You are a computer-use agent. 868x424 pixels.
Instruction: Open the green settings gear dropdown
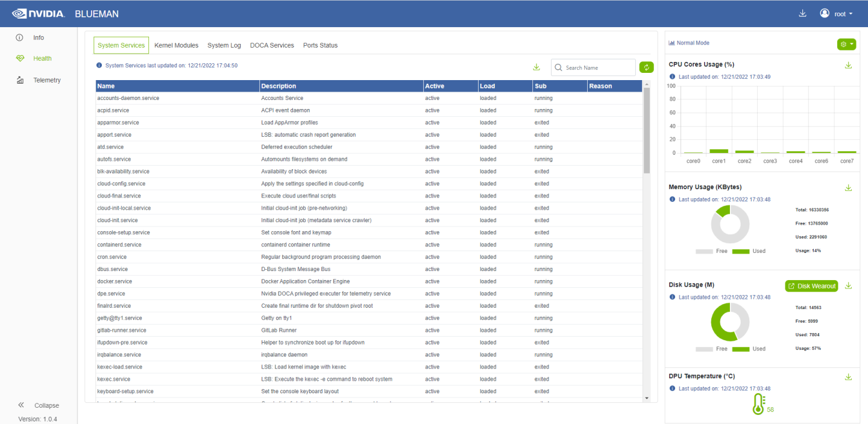pyautogui.click(x=846, y=44)
